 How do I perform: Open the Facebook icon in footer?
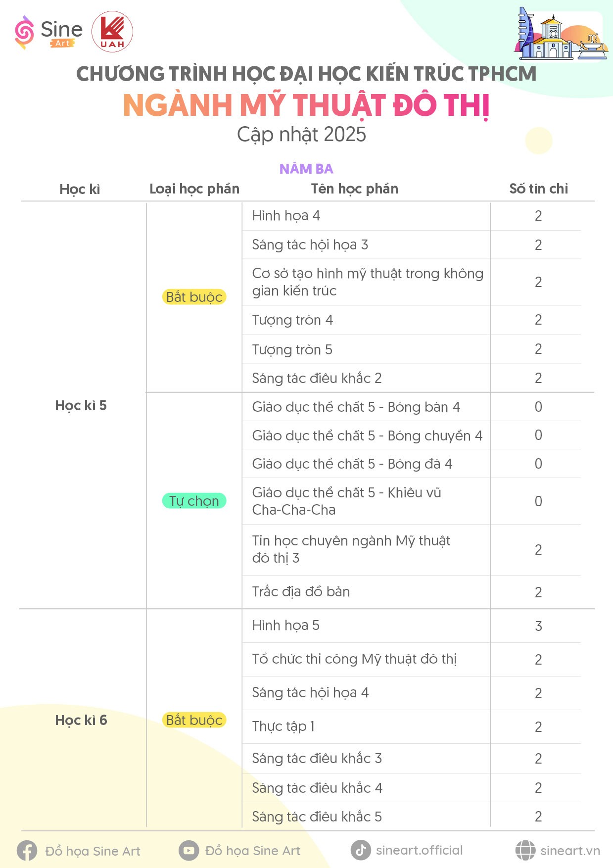tap(27, 851)
